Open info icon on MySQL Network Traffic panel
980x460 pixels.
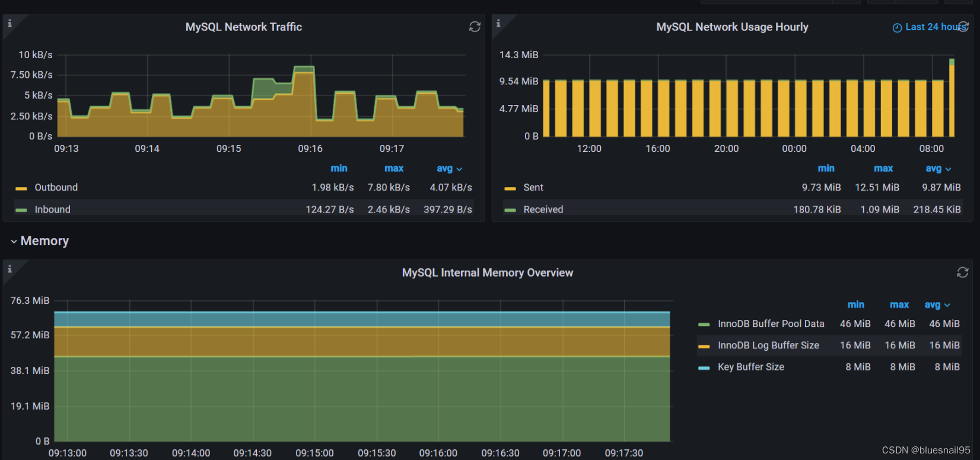9,24
